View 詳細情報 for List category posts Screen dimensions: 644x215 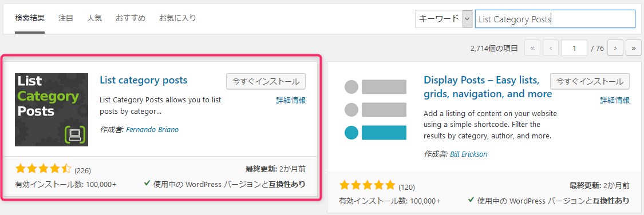click(x=291, y=101)
